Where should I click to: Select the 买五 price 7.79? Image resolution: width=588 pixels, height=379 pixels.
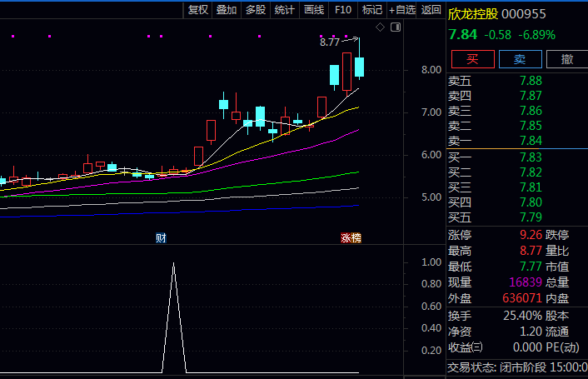531,217
